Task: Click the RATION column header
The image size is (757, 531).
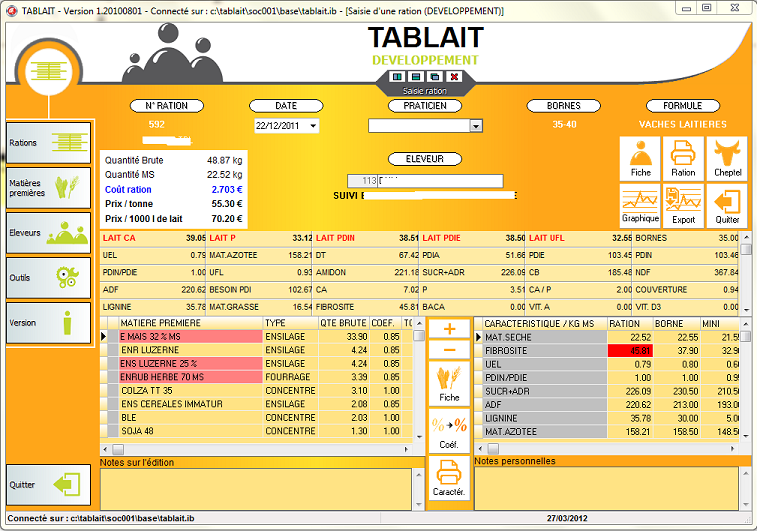Action: [x=630, y=324]
